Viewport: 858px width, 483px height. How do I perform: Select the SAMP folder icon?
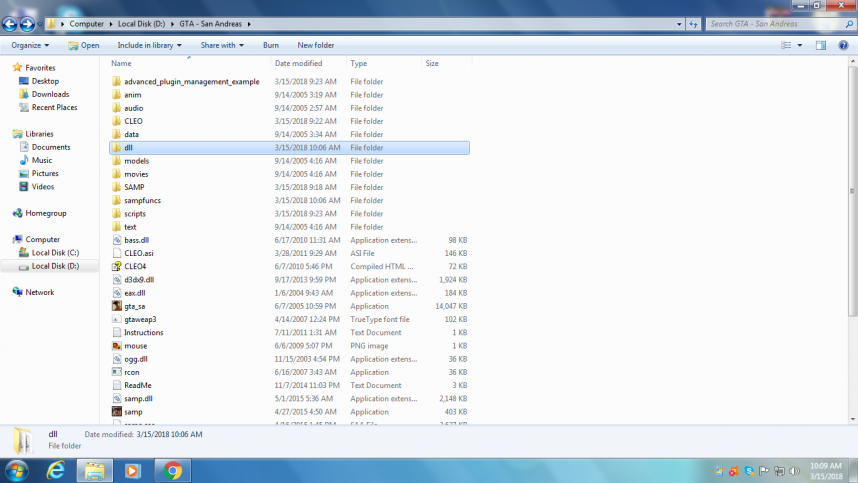(x=116, y=187)
